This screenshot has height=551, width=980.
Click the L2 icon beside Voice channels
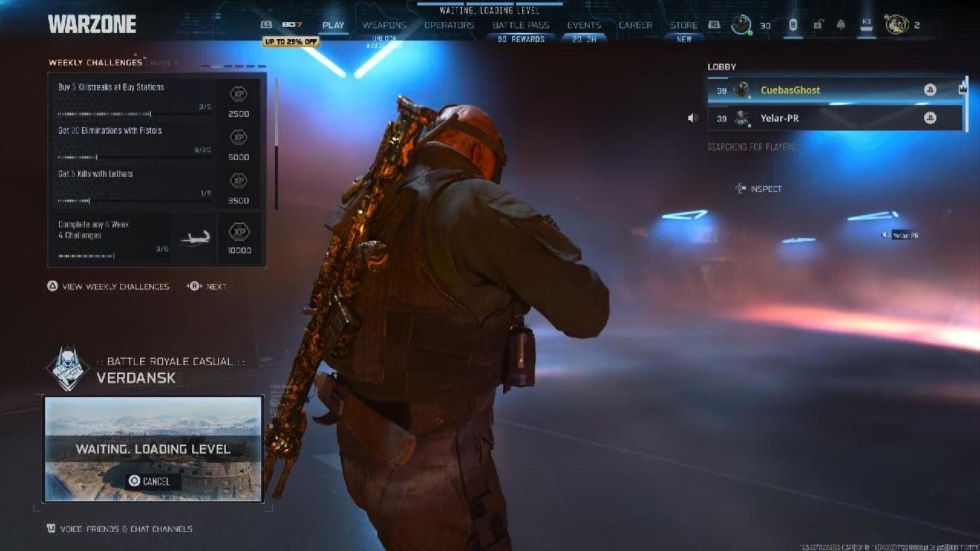coord(51,529)
